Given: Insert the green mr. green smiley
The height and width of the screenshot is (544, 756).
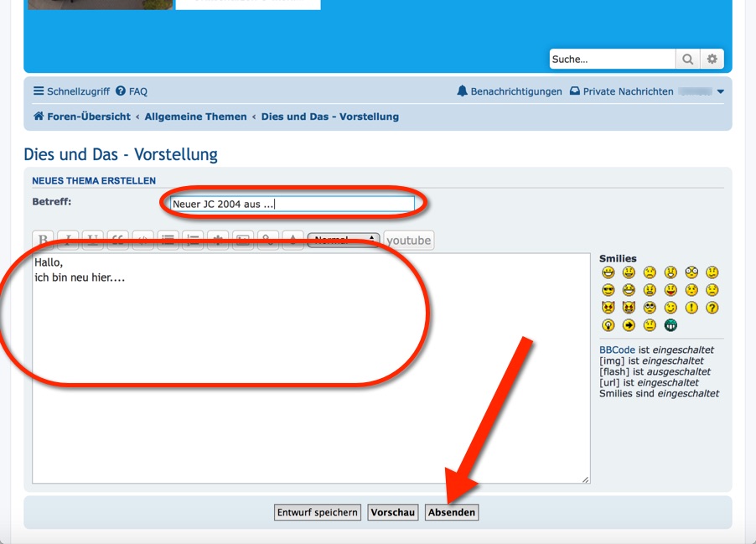Looking at the screenshot, I should point(671,325).
